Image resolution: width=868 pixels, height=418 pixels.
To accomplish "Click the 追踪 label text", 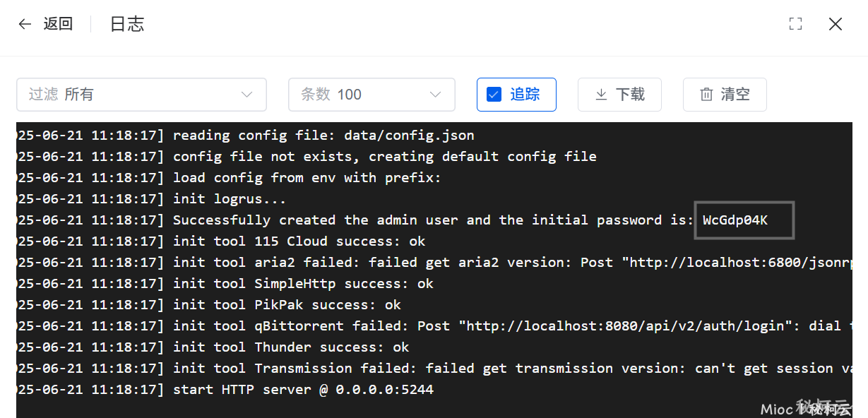I will click(x=525, y=95).
